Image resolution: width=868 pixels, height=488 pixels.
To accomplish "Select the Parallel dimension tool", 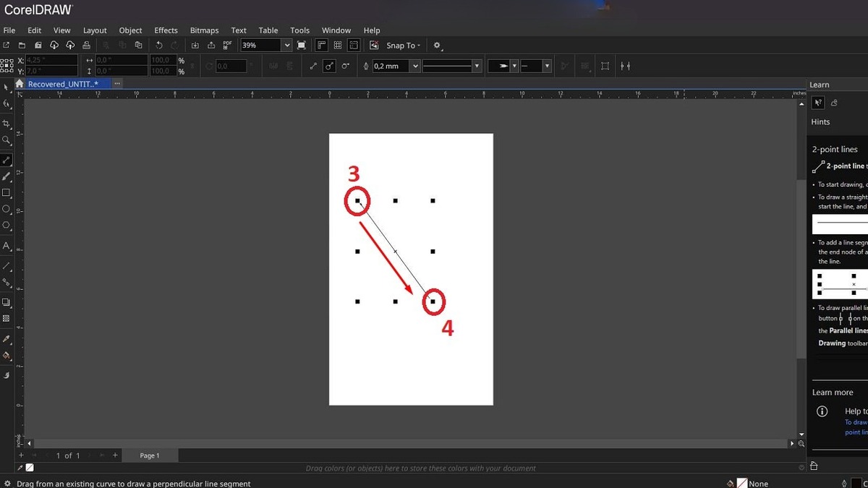I will [6, 265].
